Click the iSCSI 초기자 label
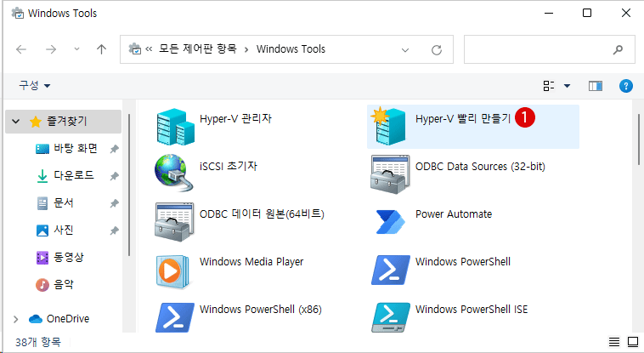Viewport: 644px width, 353px height. 229,166
